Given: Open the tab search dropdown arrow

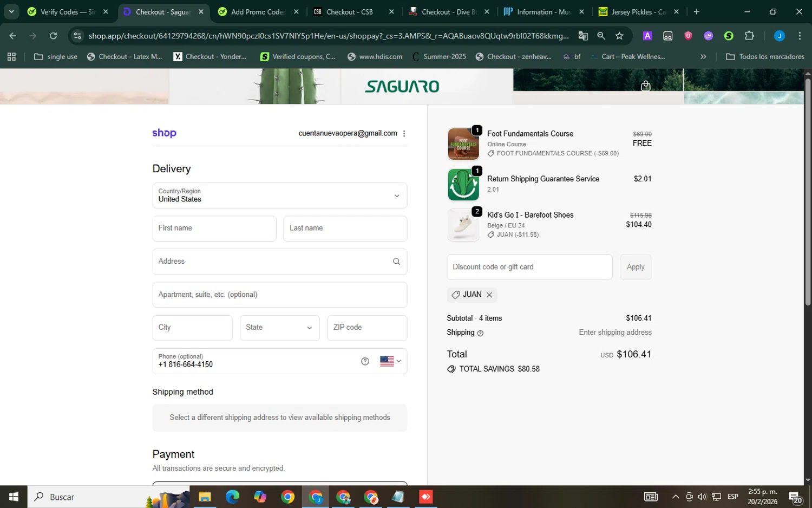Looking at the screenshot, I should tap(11, 11).
